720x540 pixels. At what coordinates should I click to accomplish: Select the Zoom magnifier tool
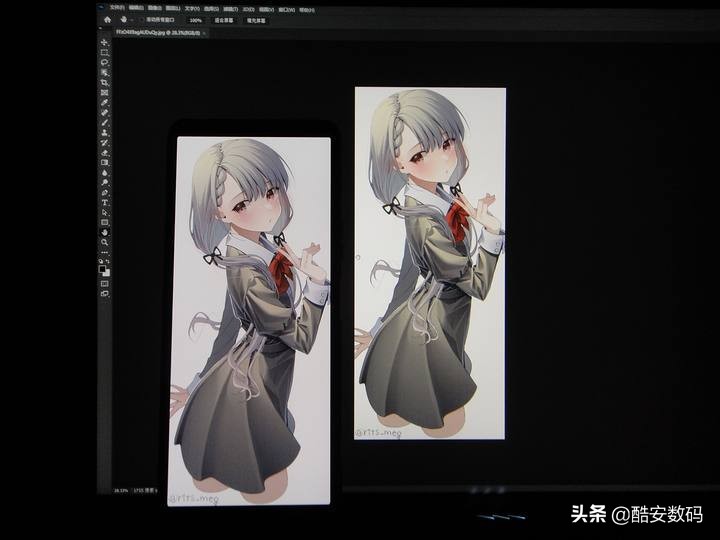(x=104, y=242)
